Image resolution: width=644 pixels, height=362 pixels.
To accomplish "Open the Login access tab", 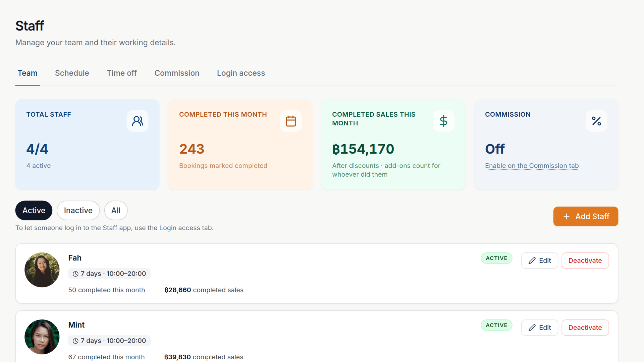I will (241, 73).
